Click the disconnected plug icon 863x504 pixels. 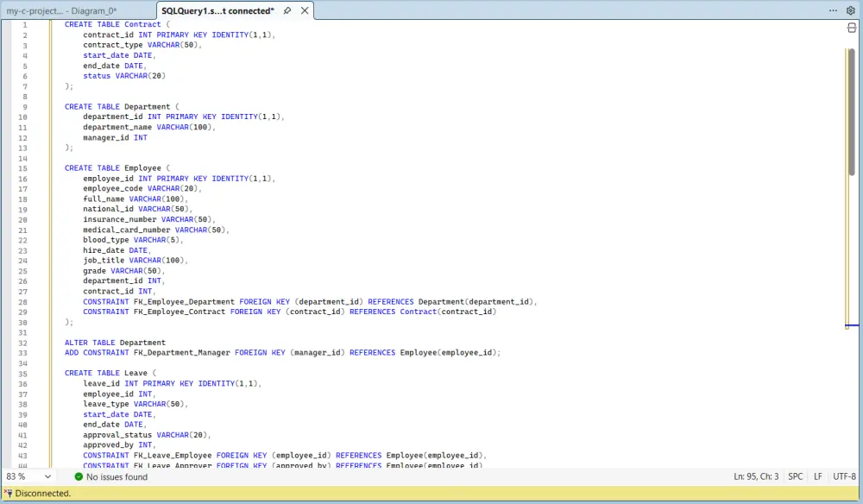pos(9,493)
